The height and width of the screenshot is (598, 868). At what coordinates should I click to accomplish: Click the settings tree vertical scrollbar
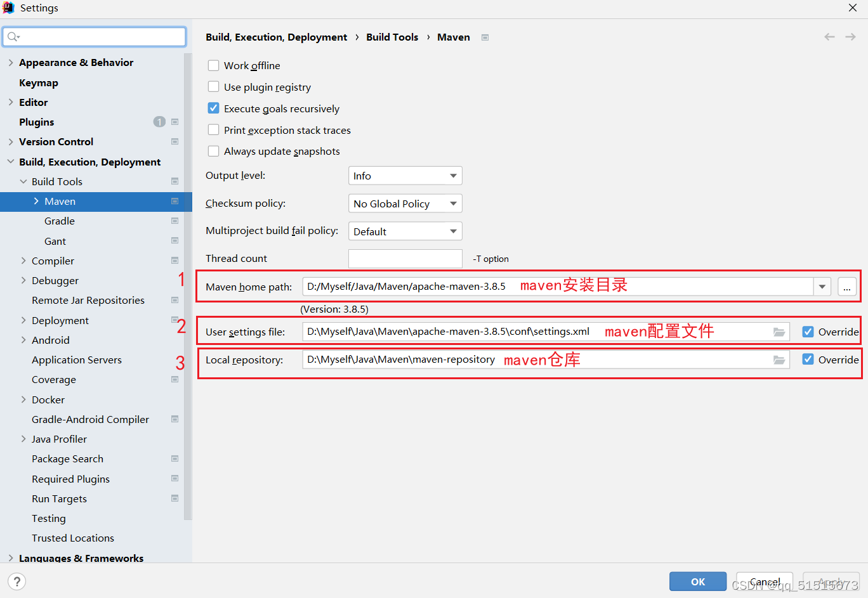coord(188,285)
